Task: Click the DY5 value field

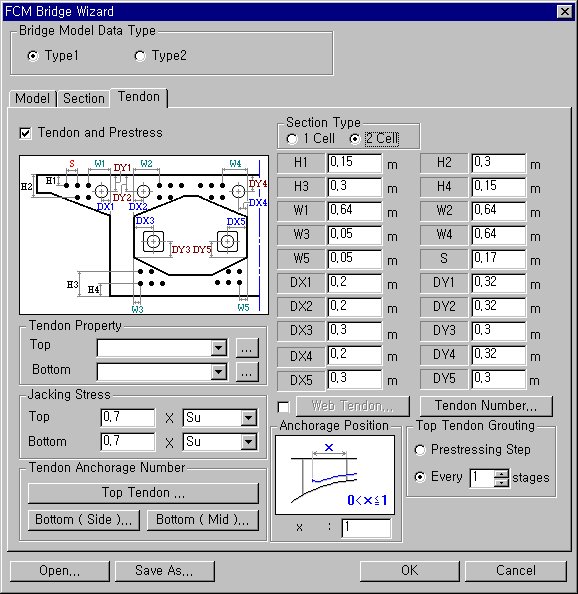Action: click(498, 379)
